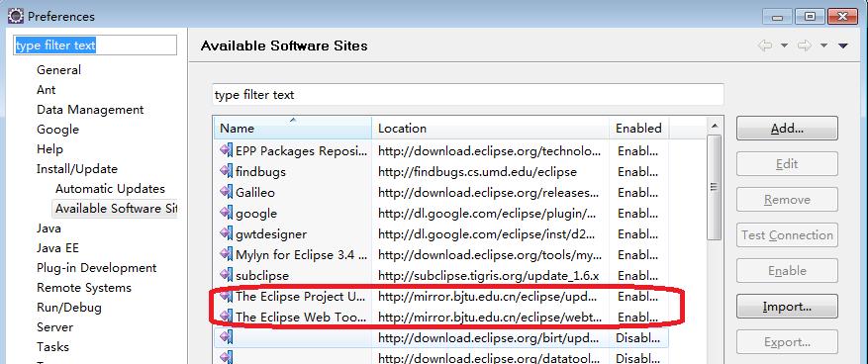Select the 'google' site name
868x364 pixels.
(256, 214)
